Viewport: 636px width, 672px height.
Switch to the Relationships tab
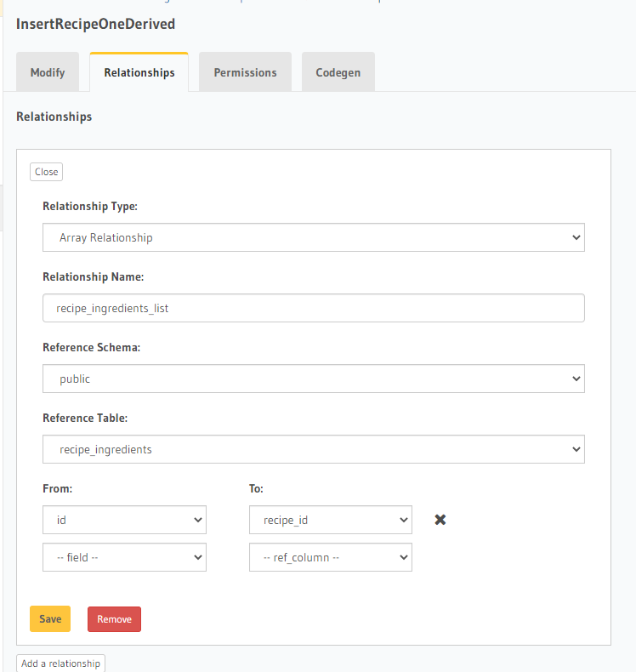tap(139, 72)
